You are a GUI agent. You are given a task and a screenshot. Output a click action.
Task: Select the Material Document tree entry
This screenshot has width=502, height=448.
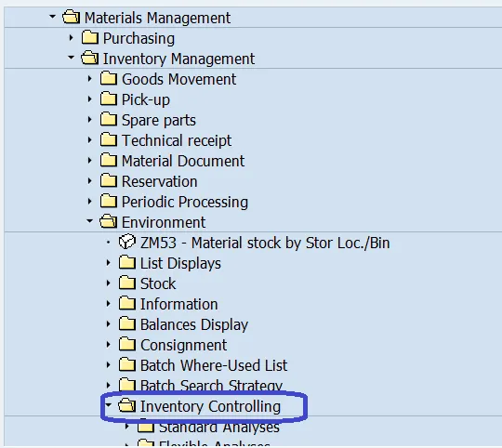point(183,161)
